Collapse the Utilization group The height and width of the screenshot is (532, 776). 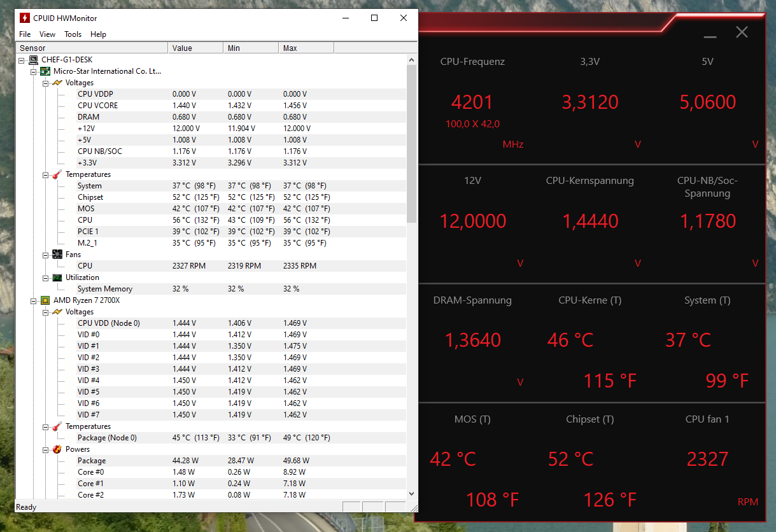[x=45, y=277]
